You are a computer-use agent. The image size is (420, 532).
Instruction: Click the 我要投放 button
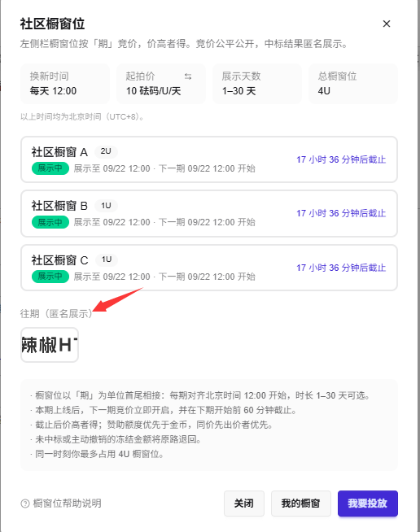368,504
